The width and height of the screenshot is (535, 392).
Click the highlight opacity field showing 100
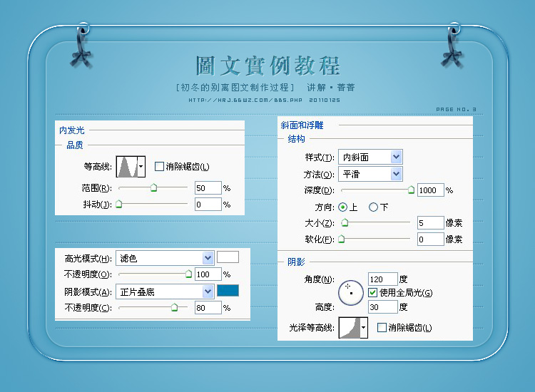click(208, 274)
